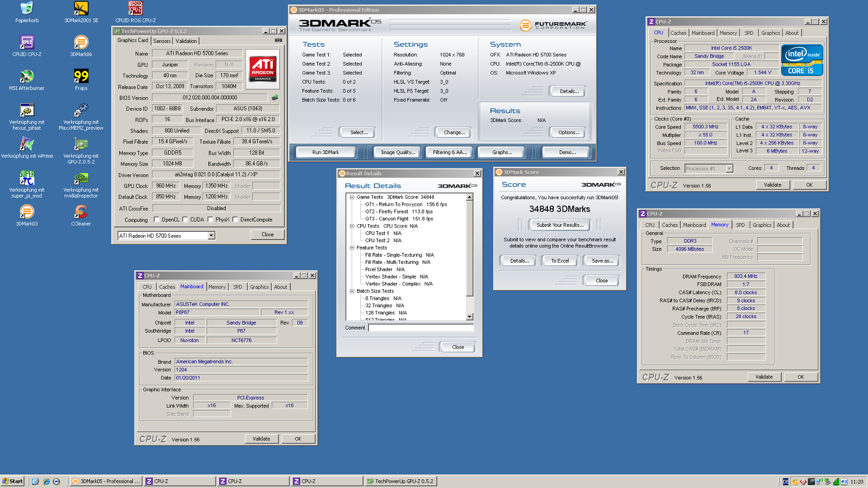Click the Filtering & AA... button
The image size is (868, 488).
pyautogui.click(x=450, y=153)
